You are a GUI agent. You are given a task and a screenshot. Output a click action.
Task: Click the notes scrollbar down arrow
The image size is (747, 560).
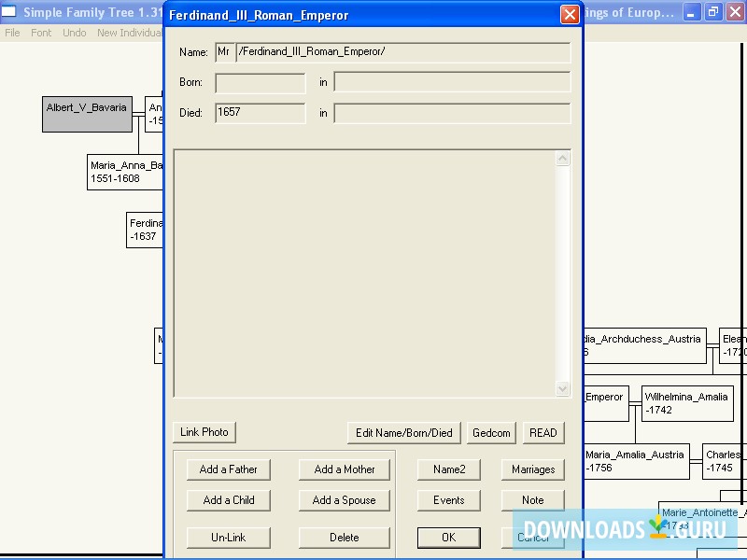click(x=563, y=388)
